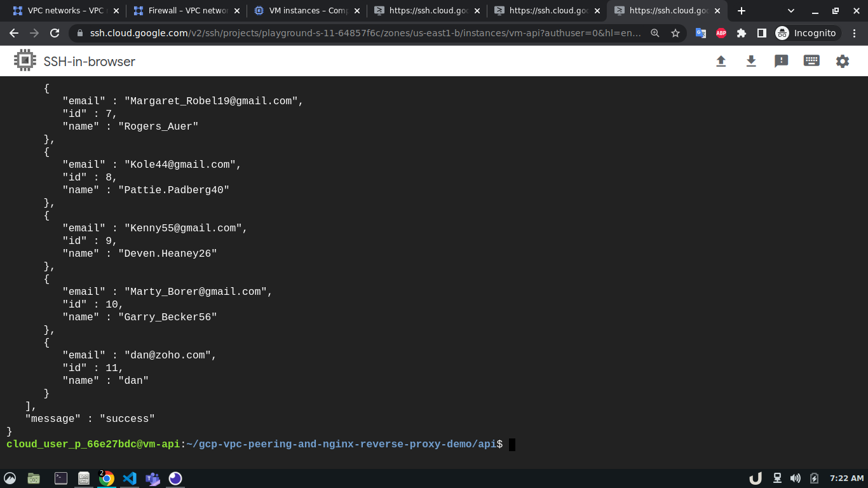
Task: Click the "Deven.Heaney26" name value
Action: point(168,254)
